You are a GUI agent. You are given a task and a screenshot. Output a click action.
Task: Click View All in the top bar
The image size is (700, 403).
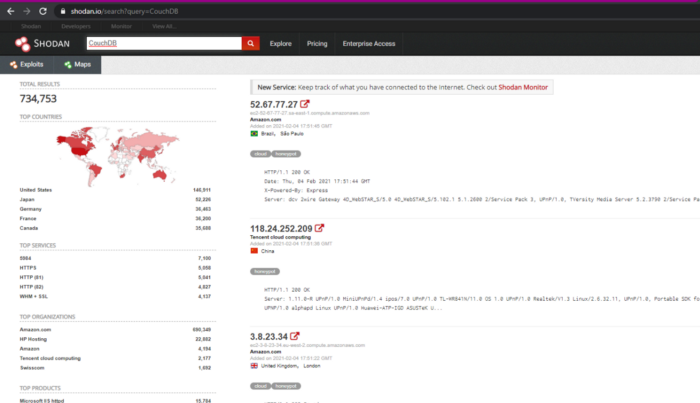click(164, 26)
